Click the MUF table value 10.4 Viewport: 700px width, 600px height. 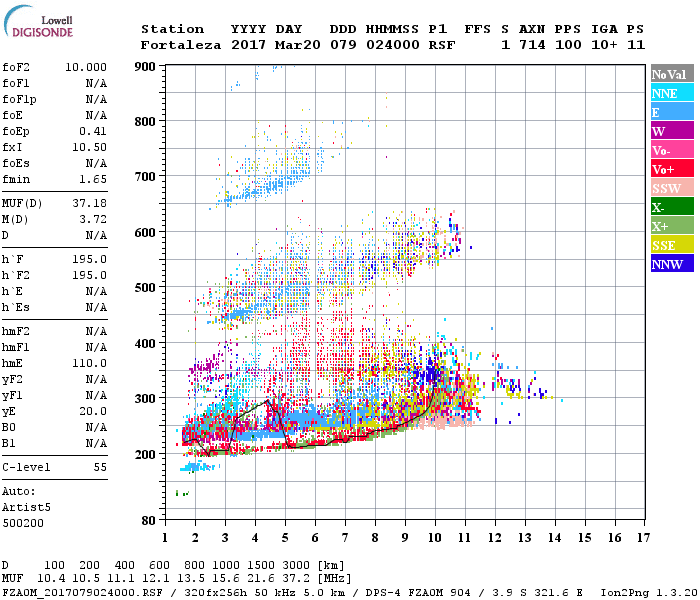pos(51,578)
